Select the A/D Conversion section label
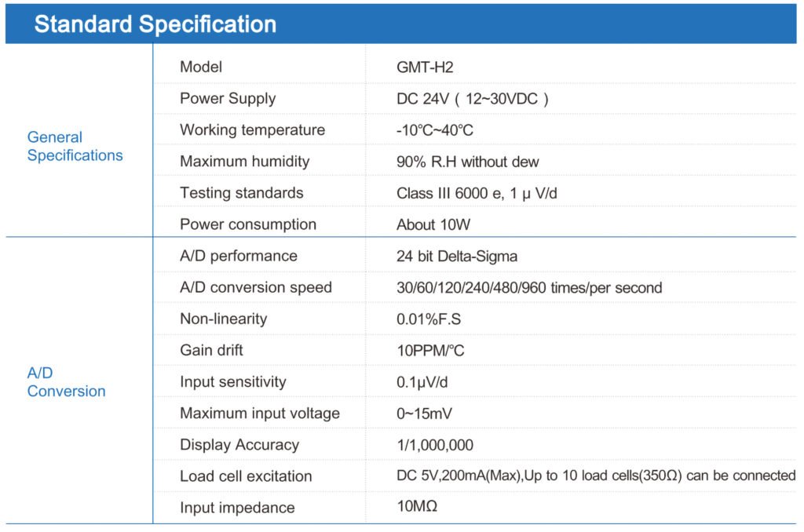Image resolution: width=804 pixels, height=532 pixels. click(x=66, y=382)
